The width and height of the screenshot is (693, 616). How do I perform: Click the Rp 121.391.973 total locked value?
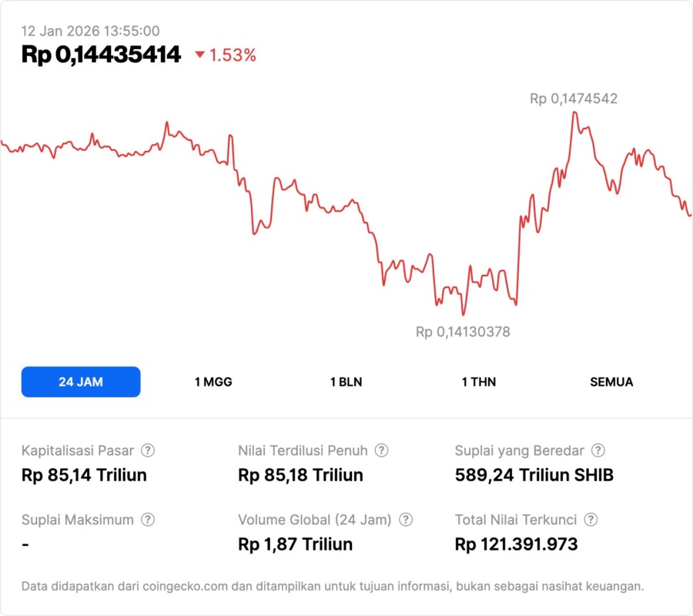pos(516,544)
